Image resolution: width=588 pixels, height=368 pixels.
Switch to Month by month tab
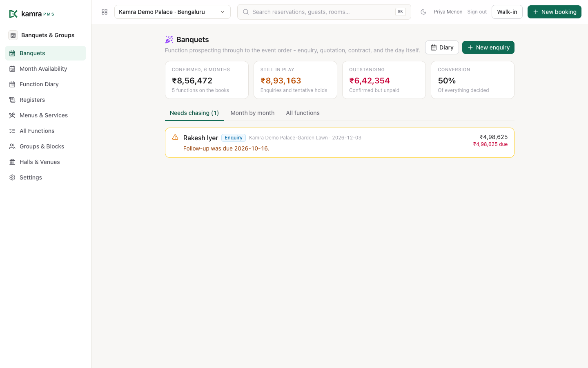click(x=252, y=113)
